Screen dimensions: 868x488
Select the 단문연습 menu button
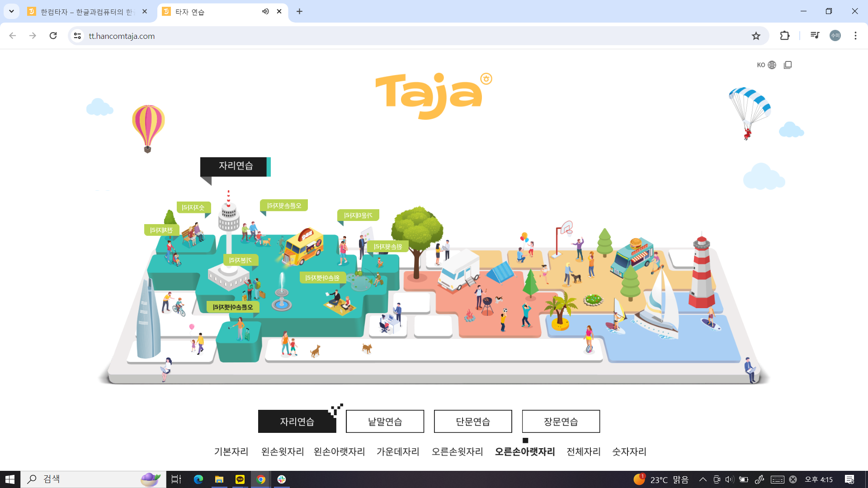click(472, 422)
